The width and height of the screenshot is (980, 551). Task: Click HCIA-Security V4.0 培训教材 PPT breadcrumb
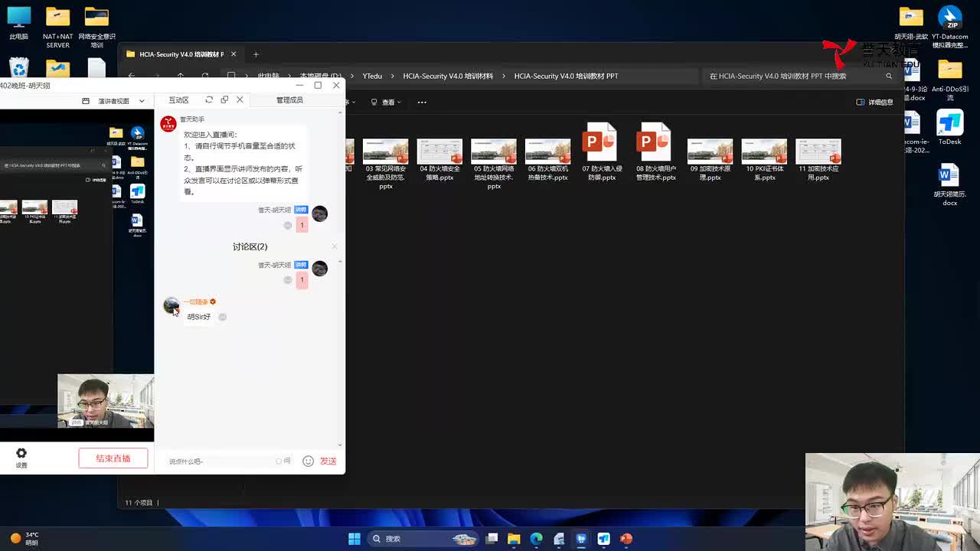[x=566, y=76]
